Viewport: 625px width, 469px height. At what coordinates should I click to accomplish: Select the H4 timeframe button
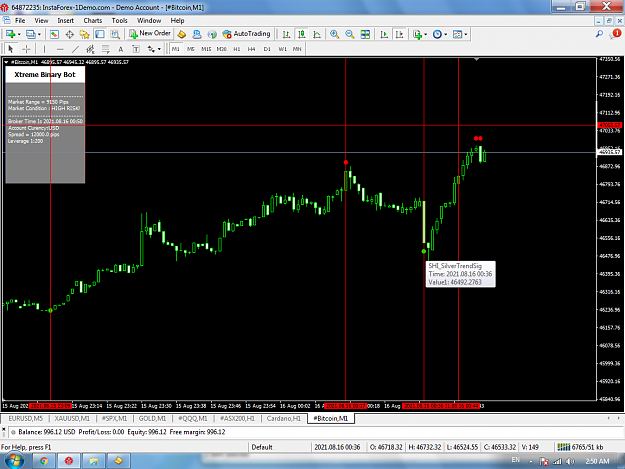252,49
